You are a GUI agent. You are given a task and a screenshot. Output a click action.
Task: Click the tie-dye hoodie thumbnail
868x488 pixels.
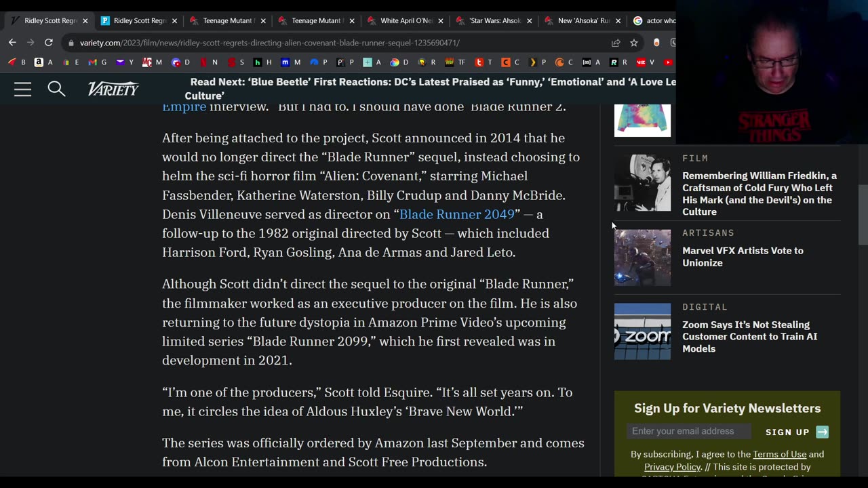pos(642,120)
